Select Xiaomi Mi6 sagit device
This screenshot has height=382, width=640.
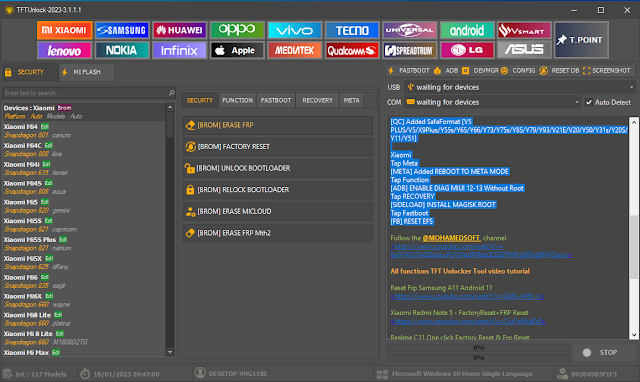point(84,282)
